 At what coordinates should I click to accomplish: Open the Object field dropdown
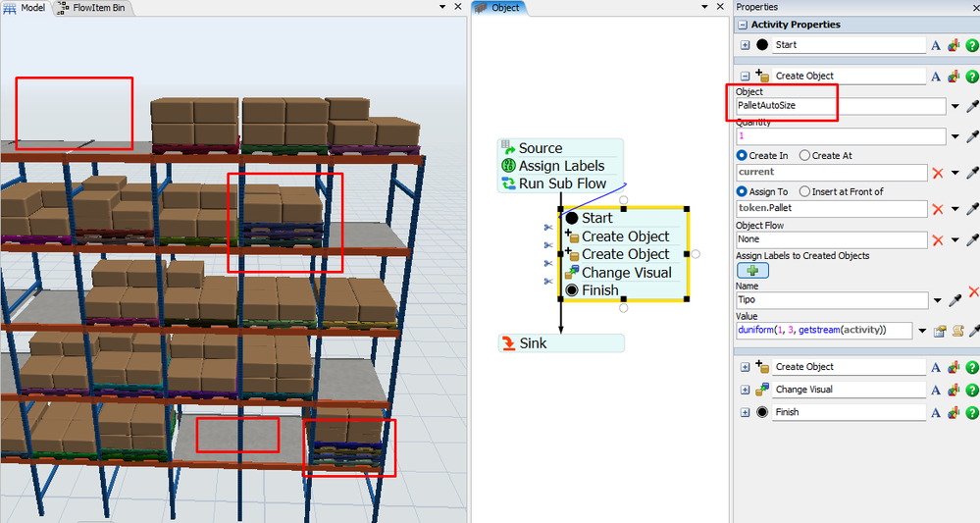tap(955, 106)
